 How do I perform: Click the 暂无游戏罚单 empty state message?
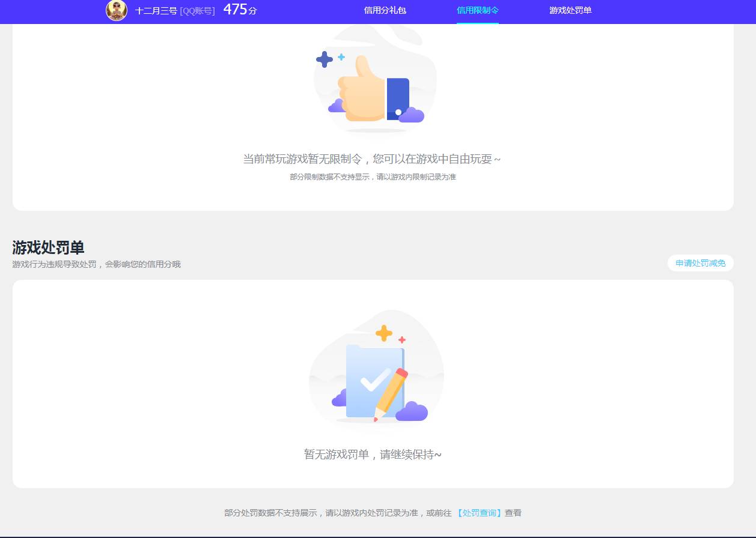pos(372,455)
